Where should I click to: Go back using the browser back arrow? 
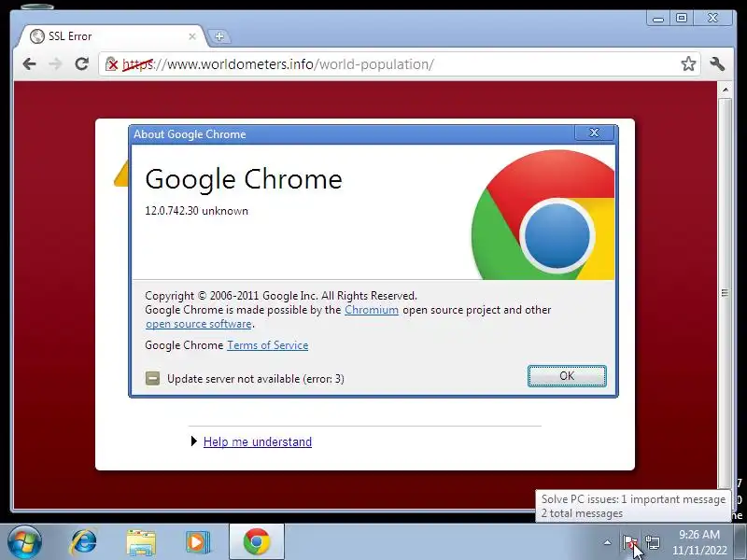point(30,63)
